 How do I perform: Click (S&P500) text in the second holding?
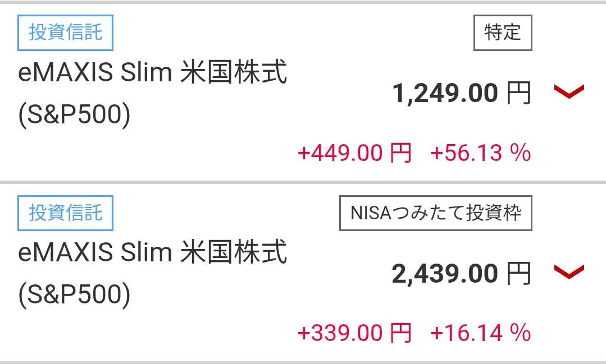click(x=74, y=296)
